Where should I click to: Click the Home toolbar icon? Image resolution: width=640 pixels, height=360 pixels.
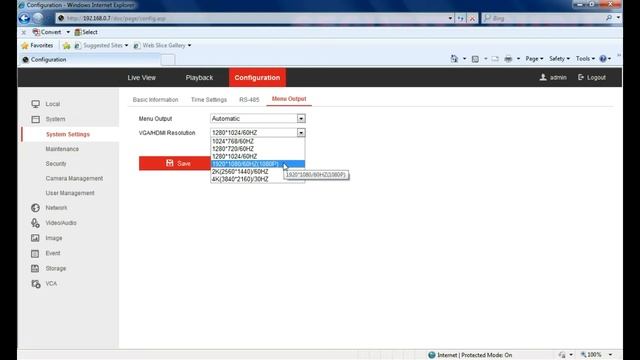pyautogui.click(x=454, y=59)
